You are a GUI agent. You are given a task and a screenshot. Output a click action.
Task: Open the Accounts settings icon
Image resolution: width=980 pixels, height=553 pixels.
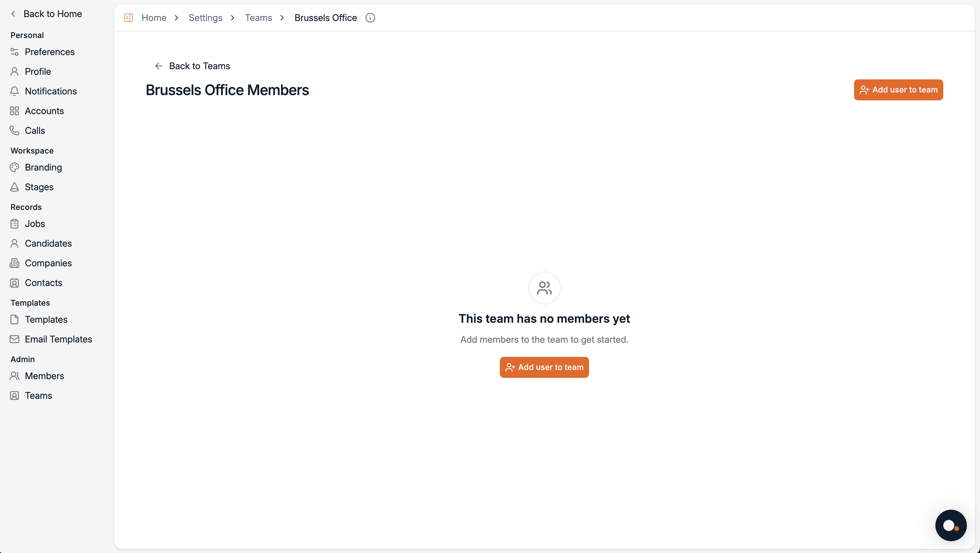(14, 111)
